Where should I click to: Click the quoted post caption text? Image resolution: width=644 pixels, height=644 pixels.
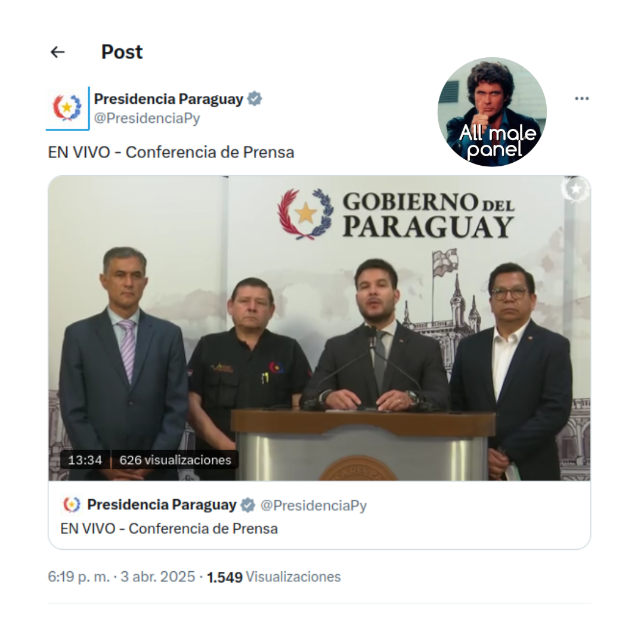click(169, 528)
